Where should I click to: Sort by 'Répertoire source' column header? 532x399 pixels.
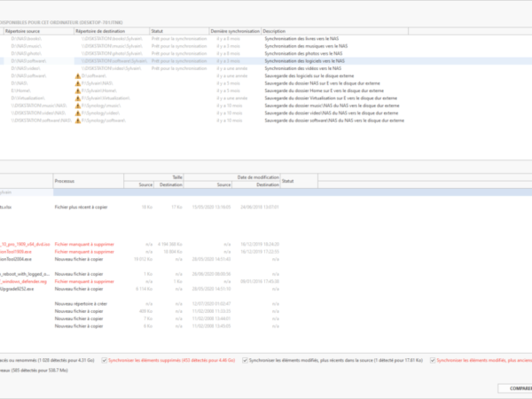(x=35, y=31)
